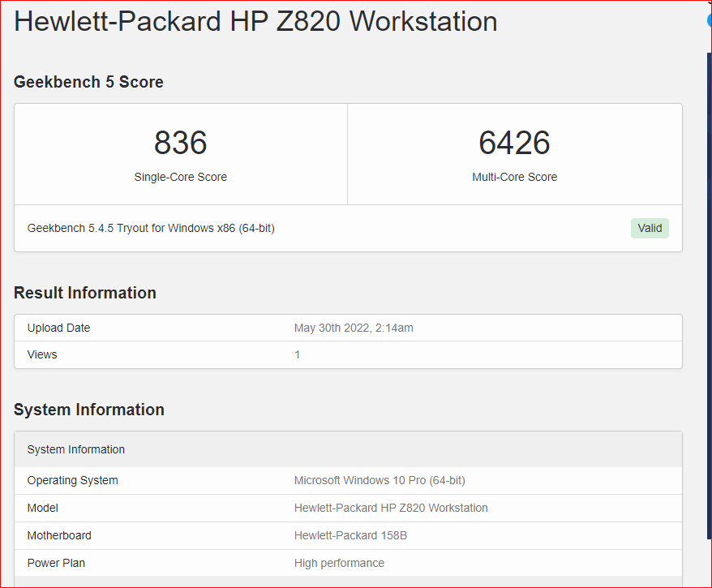712x588 pixels.
Task: Click the Power Plan value High performance
Action: click(339, 563)
